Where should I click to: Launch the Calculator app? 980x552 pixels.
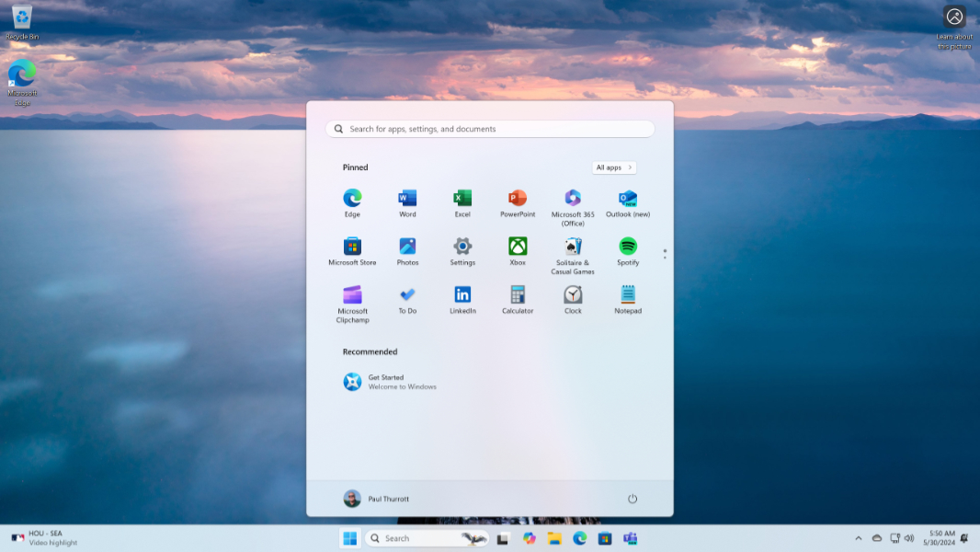(518, 295)
